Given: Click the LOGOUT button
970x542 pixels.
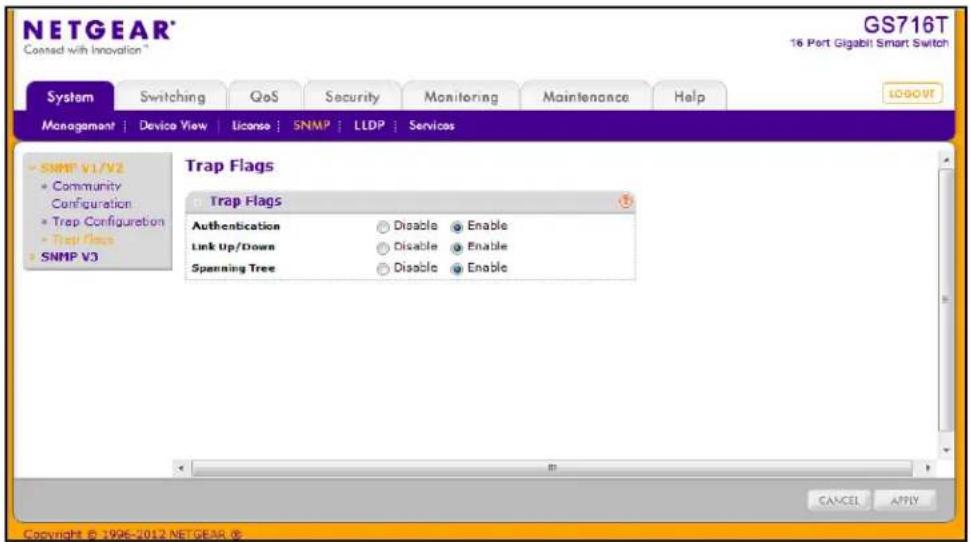Looking at the screenshot, I should [x=912, y=94].
